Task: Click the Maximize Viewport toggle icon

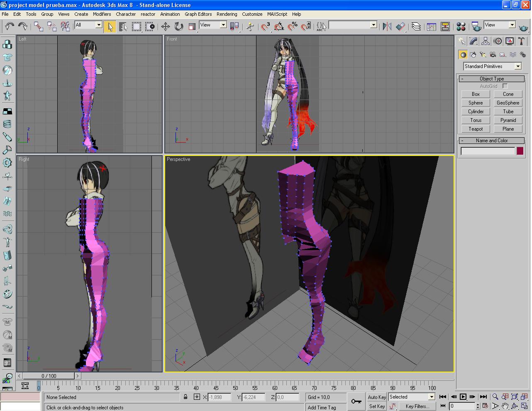Action: [x=524, y=406]
